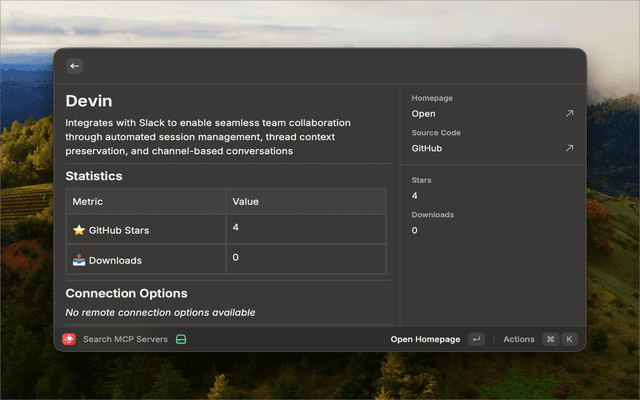Open the Actions menu
Viewport: 640px width, 400px height.
(519, 339)
